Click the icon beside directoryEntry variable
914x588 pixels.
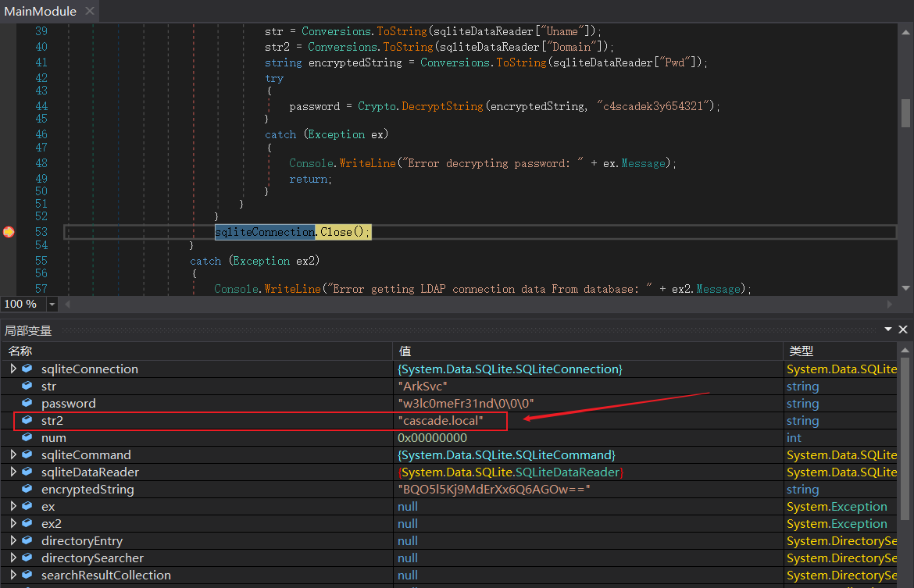click(x=27, y=541)
